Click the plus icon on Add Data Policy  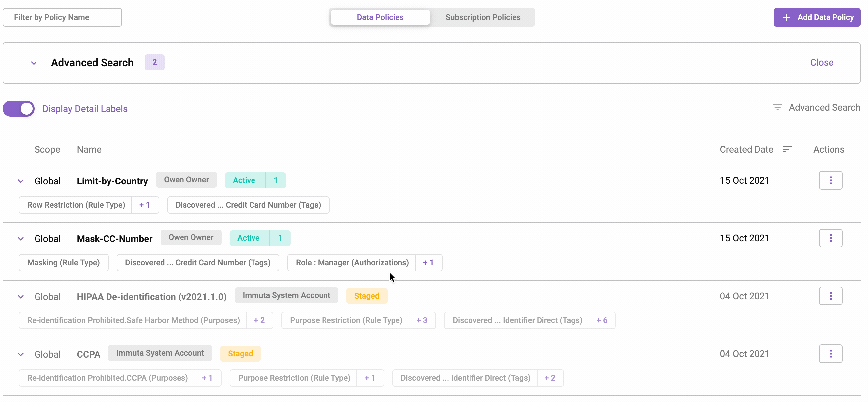tap(786, 17)
